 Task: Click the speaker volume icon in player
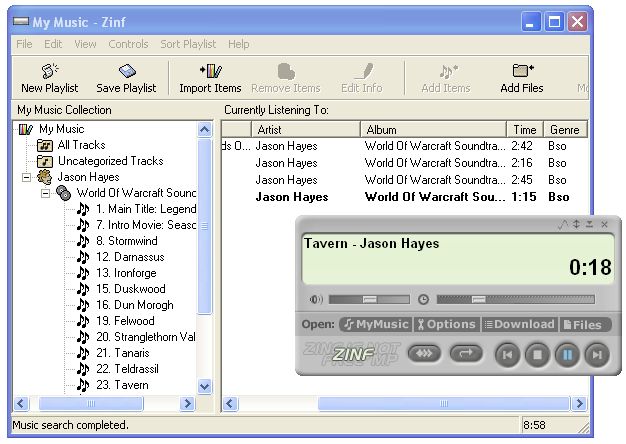(x=316, y=299)
